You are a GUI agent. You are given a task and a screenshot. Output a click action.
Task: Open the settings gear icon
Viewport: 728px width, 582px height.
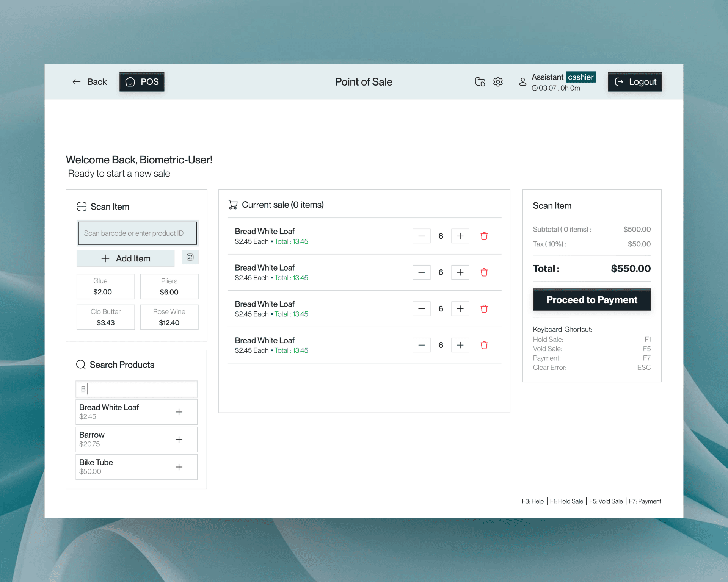tap(498, 82)
